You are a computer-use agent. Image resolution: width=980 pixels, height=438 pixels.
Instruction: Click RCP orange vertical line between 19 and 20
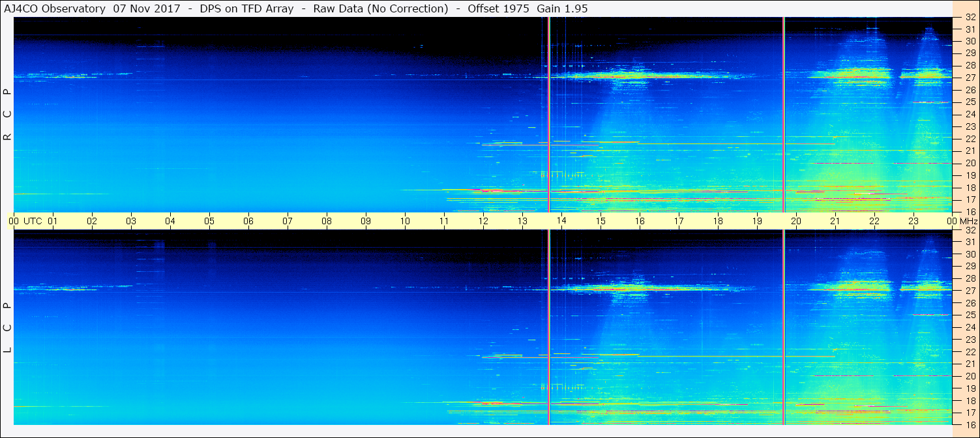783,115
